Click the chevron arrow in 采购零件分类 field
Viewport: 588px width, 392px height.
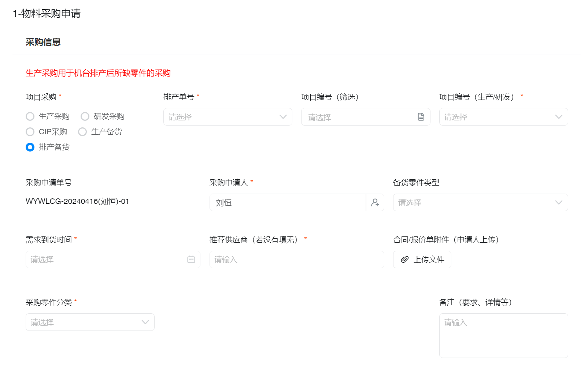pyautogui.click(x=145, y=322)
